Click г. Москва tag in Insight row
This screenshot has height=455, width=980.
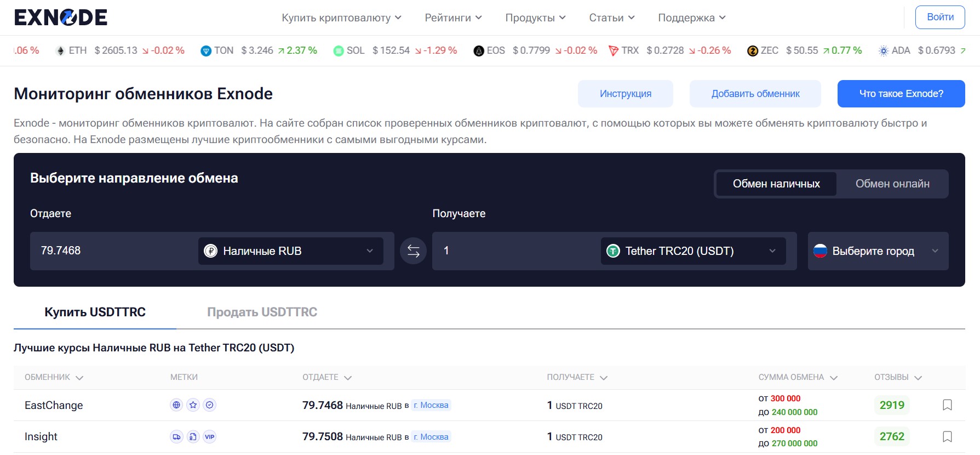pos(431,437)
